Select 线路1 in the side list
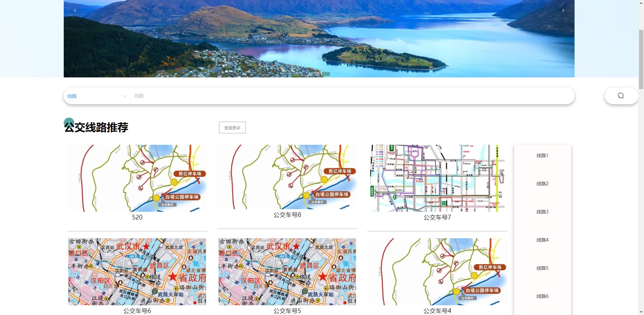 pyautogui.click(x=542, y=155)
